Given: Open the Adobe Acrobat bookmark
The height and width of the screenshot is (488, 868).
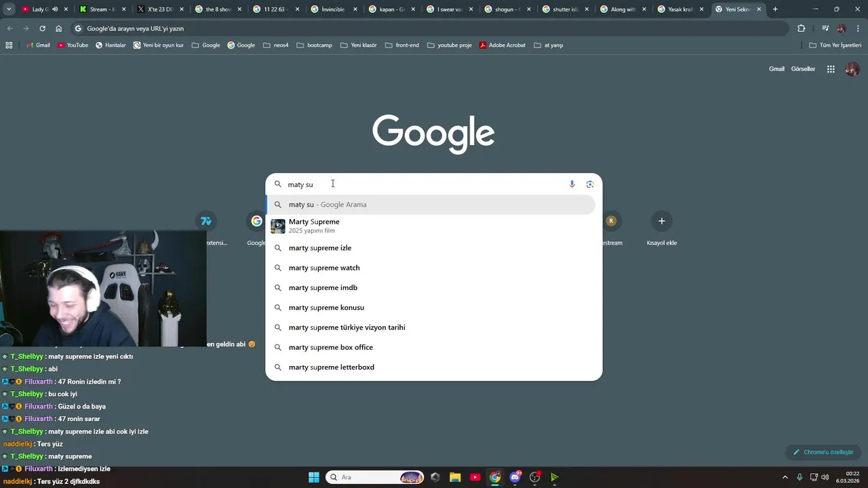Looking at the screenshot, I should (x=502, y=45).
